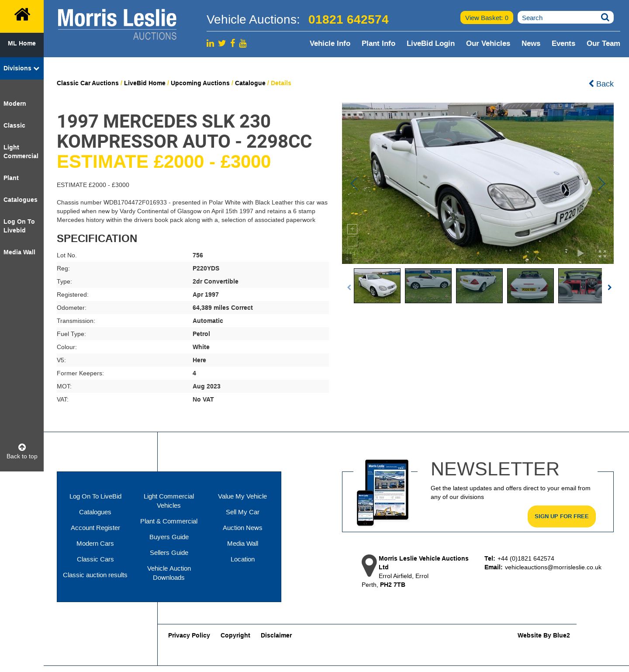Open ML Home sidebar item
629x672 pixels.
tap(22, 43)
